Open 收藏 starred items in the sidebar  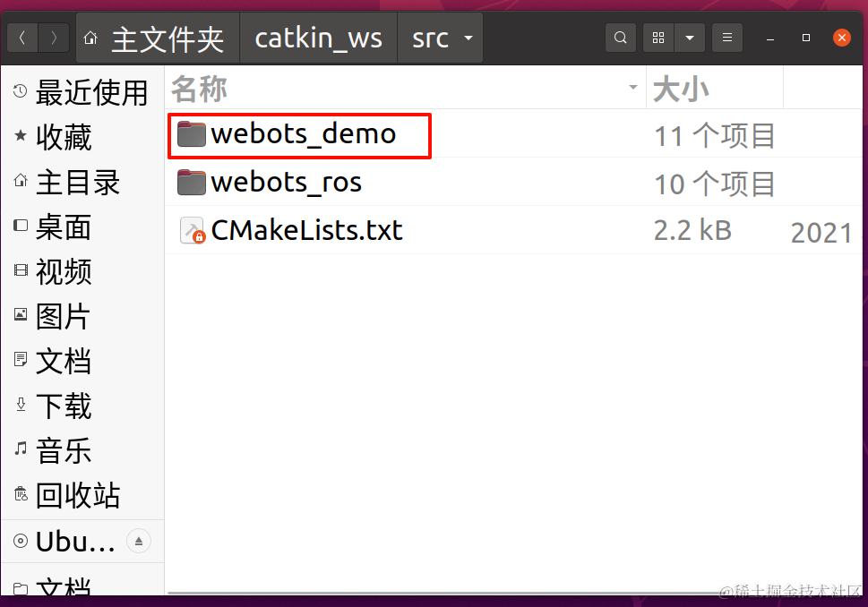click(x=63, y=138)
